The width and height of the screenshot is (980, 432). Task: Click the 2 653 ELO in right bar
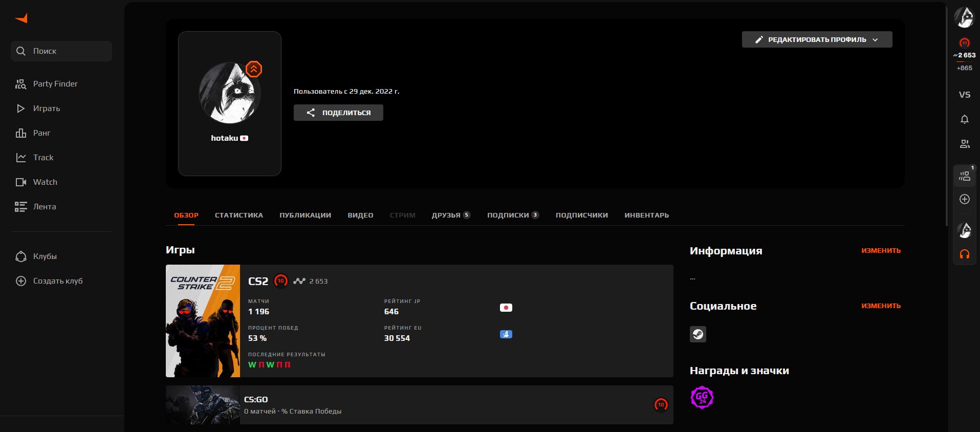click(965, 55)
